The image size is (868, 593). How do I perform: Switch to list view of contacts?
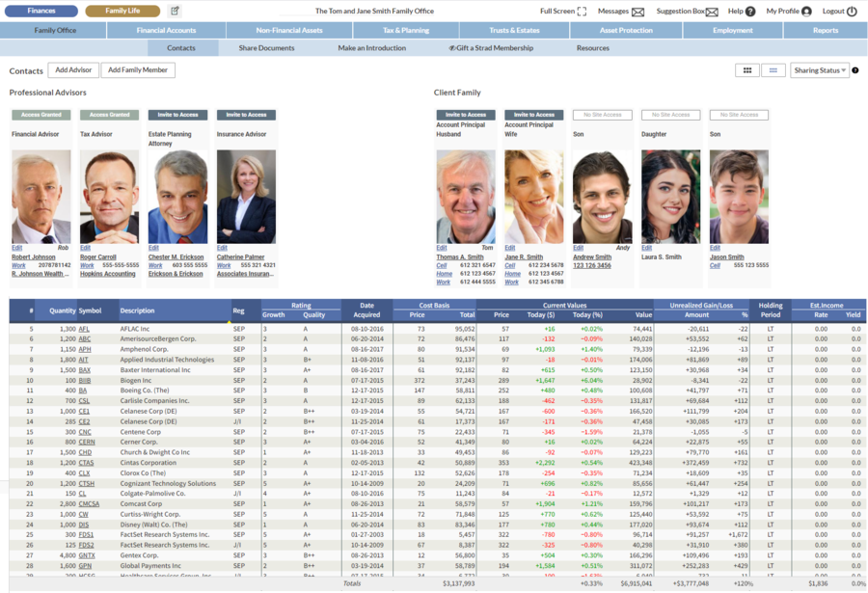(773, 70)
